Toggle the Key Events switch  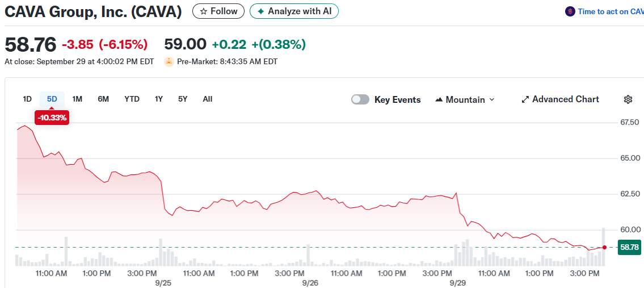(360, 99)
